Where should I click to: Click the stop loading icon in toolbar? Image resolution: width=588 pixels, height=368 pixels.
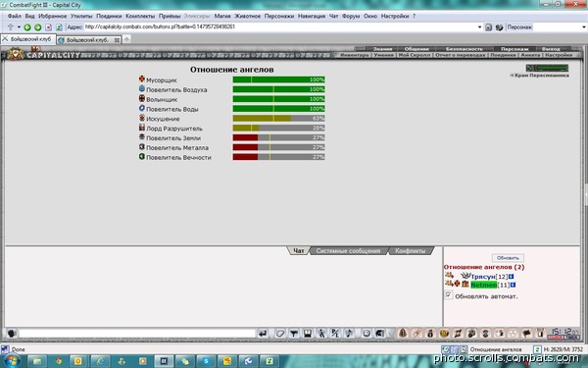[x=48, y=27]
